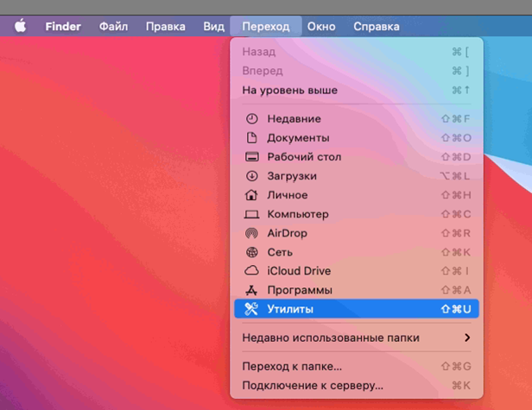Image resolution: width=532 pixels, height=410 pixels.
Task: Click the tools icon beside Утилиты
Action: point(252,309)
